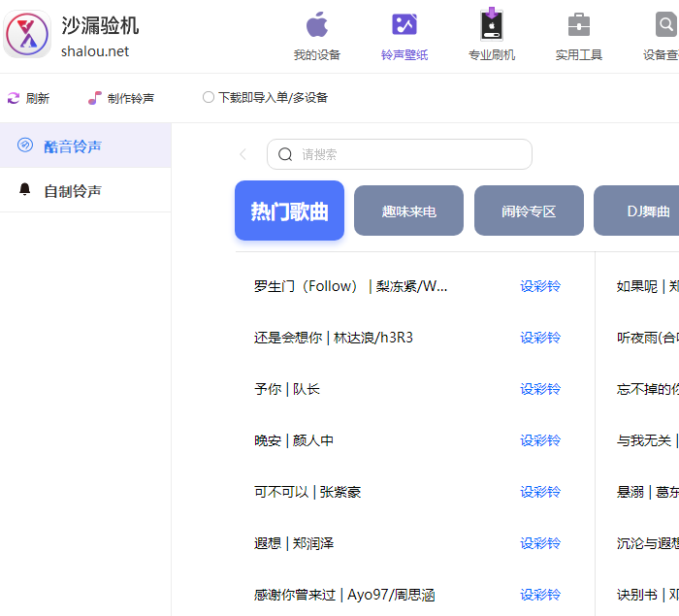Image resolution: width=679 pixels, height=616 pixels.
Task: Click the search magnifier icon
Action: (285, 154)
